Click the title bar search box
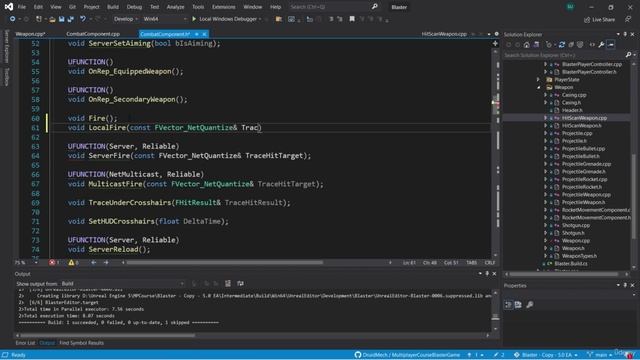Screen dimensions: 640x360 click(329, 7)
